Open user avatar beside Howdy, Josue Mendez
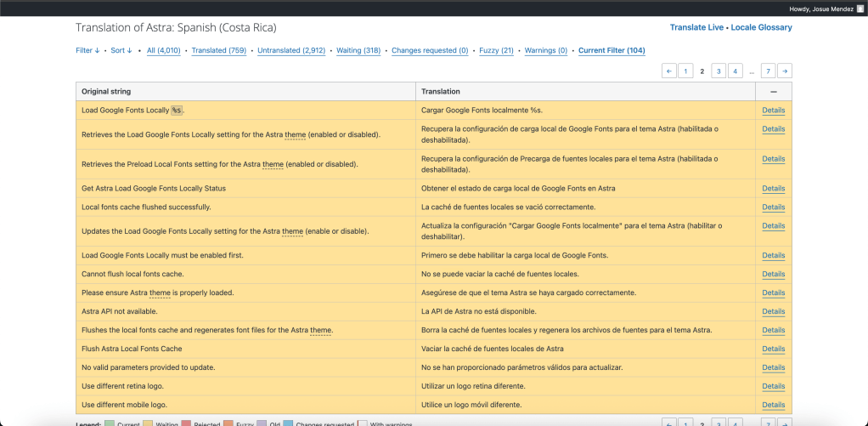The image size is (868, 426). [859, 8]
